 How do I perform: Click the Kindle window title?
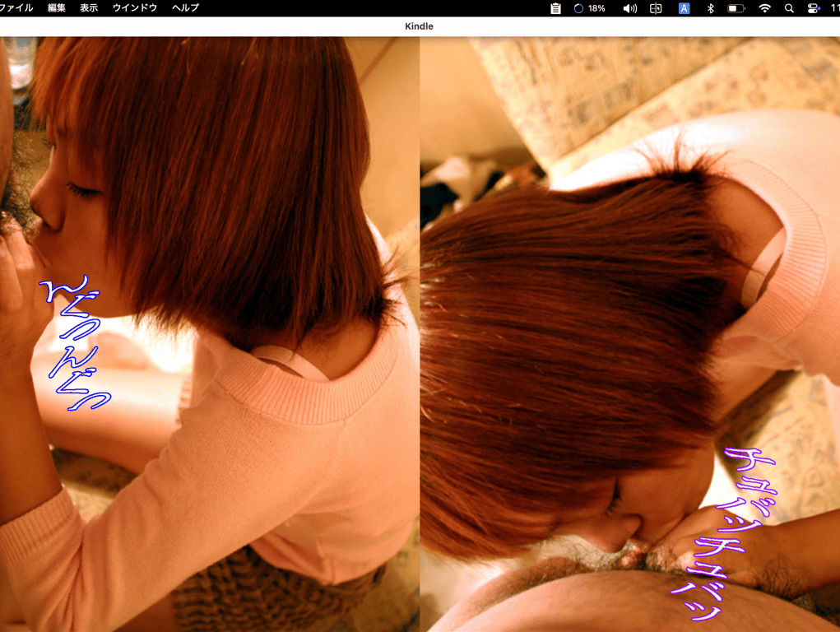point(419,26)
